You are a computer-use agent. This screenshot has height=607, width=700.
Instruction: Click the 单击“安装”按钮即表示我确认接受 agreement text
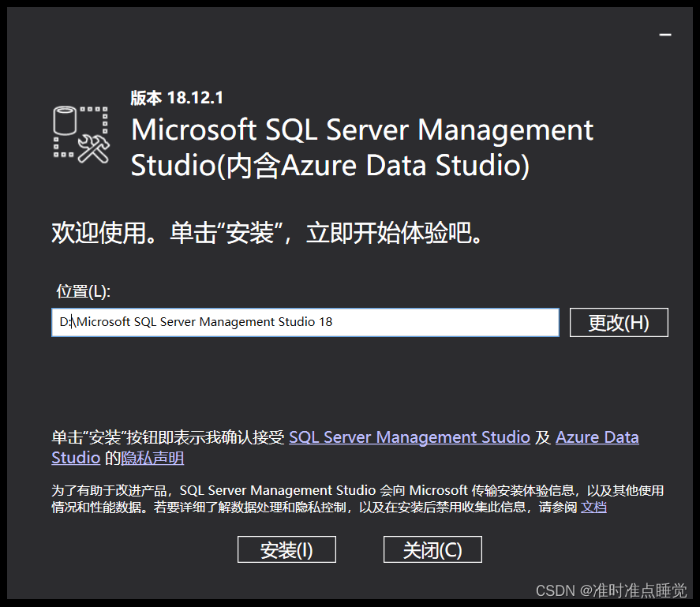(167, 437)
